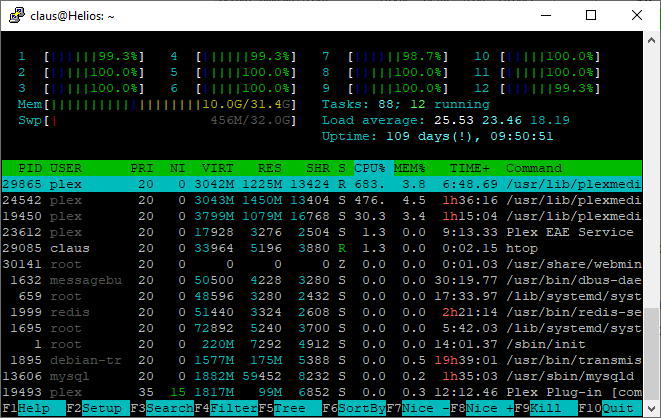The width and height of the screenshot is (661, 418).
Task: Select process row PID 1695
Action: coord(322,328)
